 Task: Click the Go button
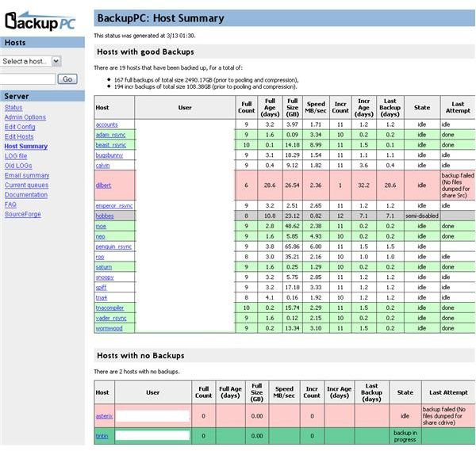pyautogui.click(x=67, y=79)
